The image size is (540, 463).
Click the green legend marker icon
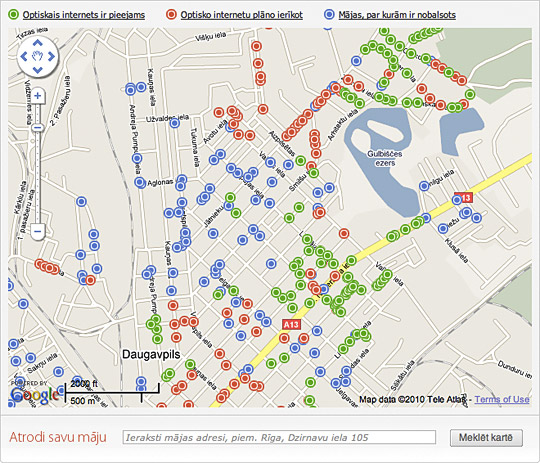(x=13, y=14)
